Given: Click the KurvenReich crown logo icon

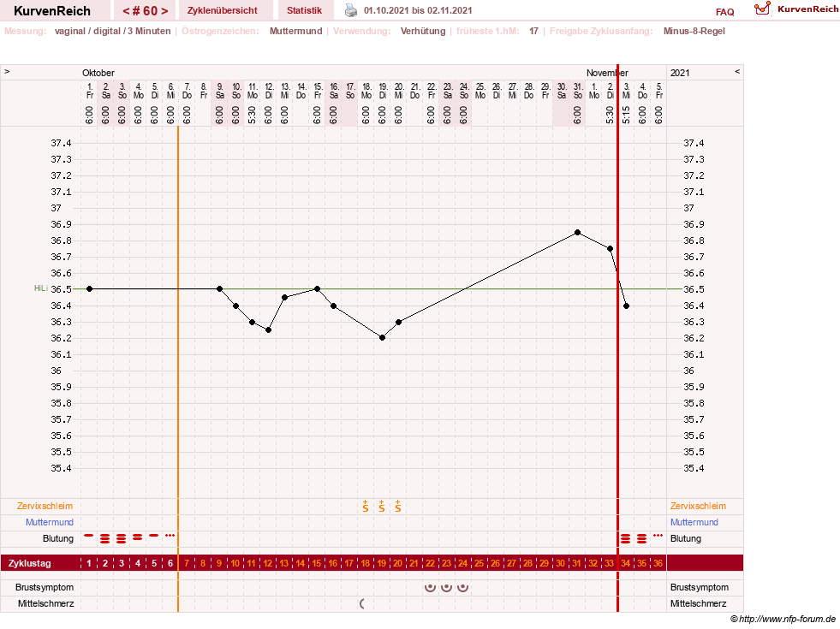Looking at the screenshot, I should coord(762,9).
